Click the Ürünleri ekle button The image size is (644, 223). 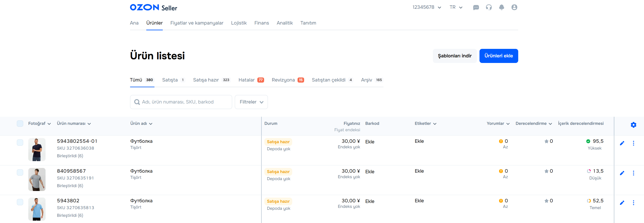click(x=498, y=56)
